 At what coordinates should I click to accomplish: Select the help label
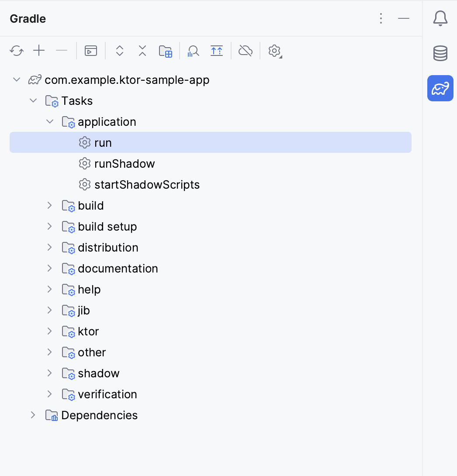[89, 290]
